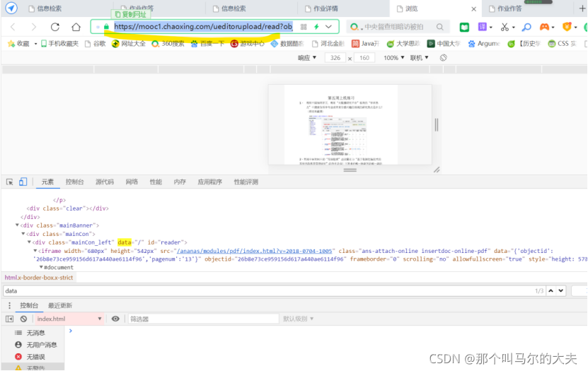The image size is (588, 371).
Task: Switch to the 源代码 devtools tab
Action: (105, 182)
